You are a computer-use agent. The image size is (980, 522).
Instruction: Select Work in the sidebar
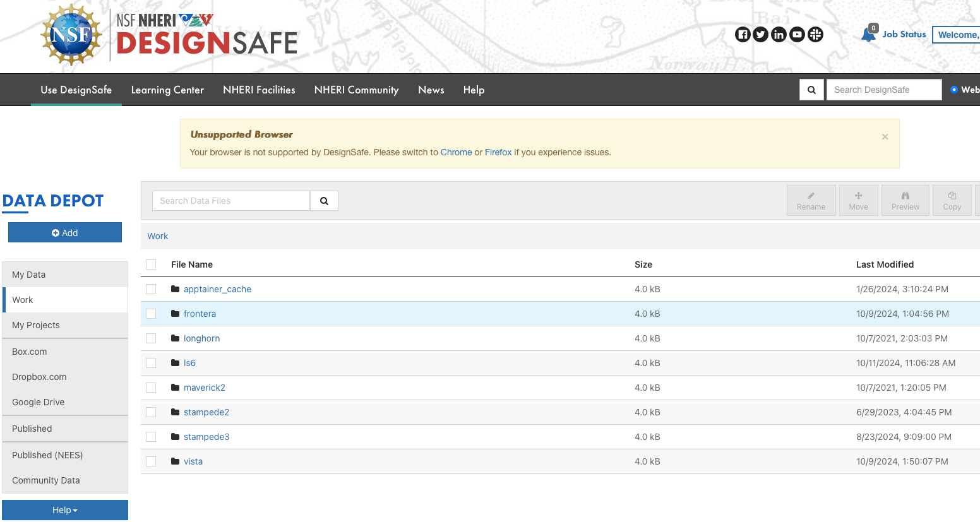[65, 300]
